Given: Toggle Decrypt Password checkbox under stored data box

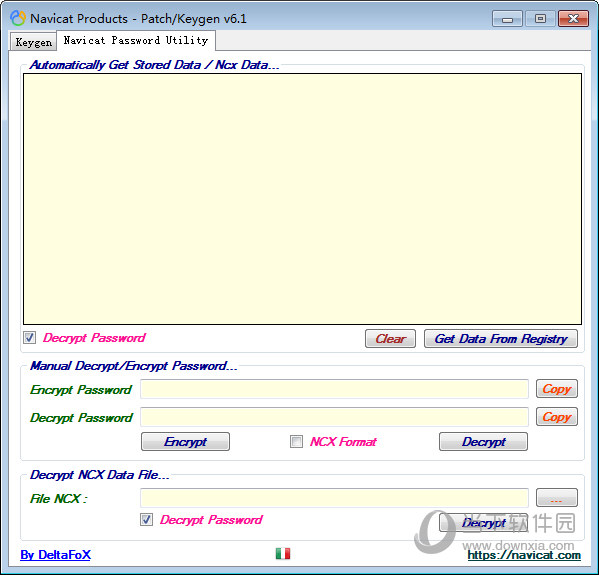Looking at the screenshot, I should pyautogui.click(x=29, y=337).
